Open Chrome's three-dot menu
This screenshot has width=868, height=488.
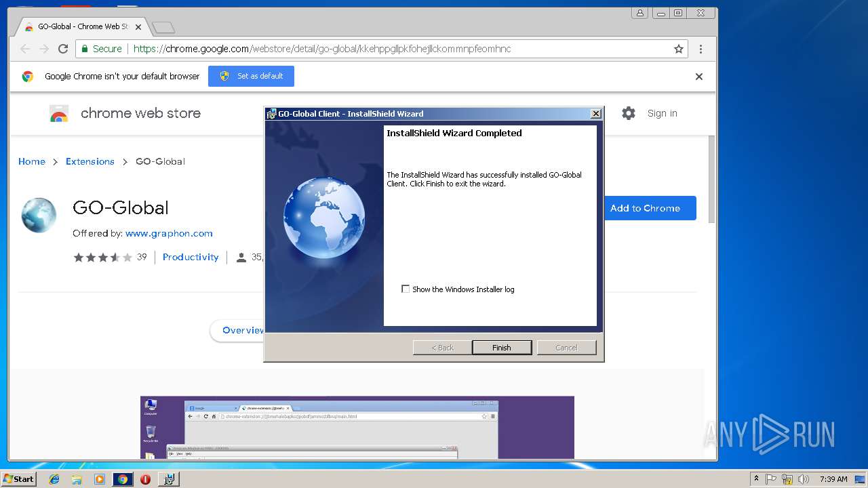coord(701,49)
